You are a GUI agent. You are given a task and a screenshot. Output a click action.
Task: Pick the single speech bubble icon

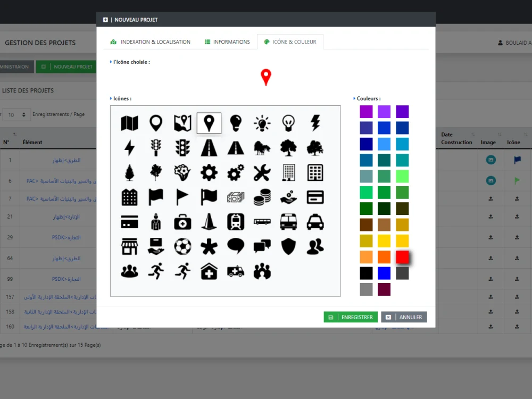pyautogui.click(x=236, y=246)
